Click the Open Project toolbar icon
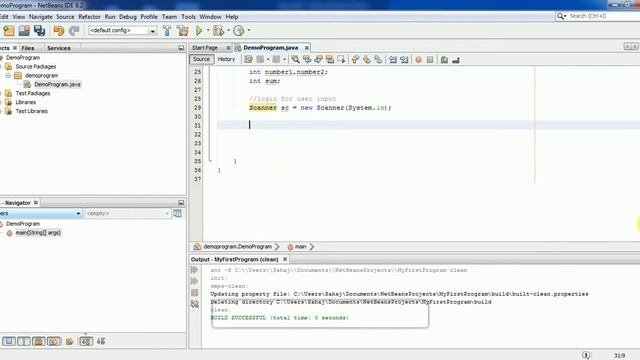This screenshot has height=360, width=640. pos(24,31)
